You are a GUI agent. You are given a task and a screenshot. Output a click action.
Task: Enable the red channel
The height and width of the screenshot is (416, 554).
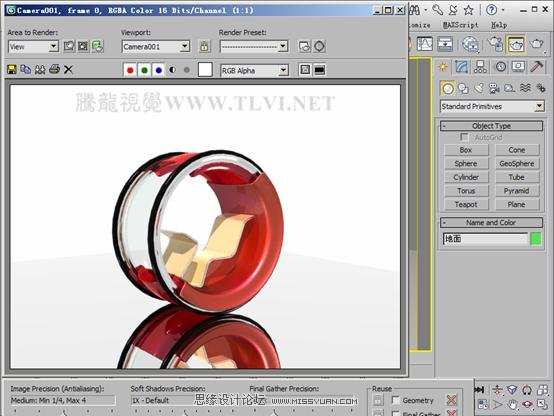pos(130,70)
